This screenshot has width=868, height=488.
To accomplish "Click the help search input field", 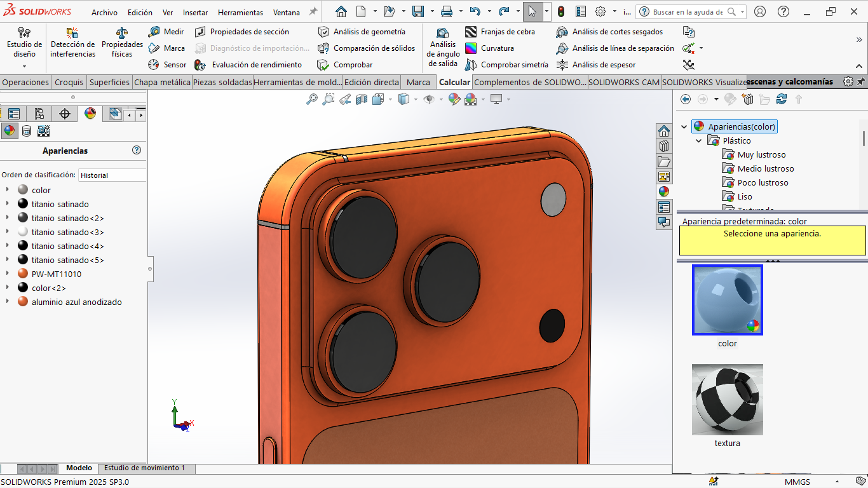I will (688, 12).
